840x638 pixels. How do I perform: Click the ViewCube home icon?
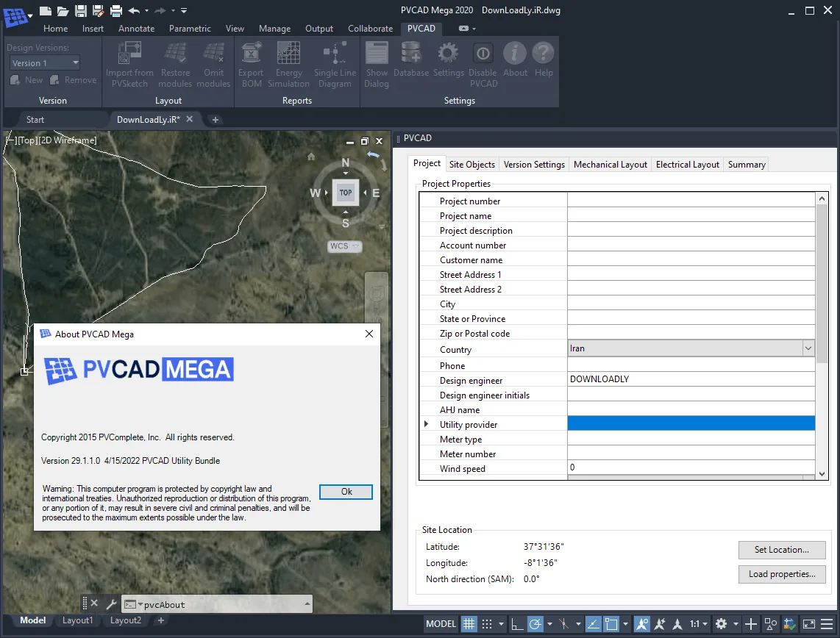point(311,157)
